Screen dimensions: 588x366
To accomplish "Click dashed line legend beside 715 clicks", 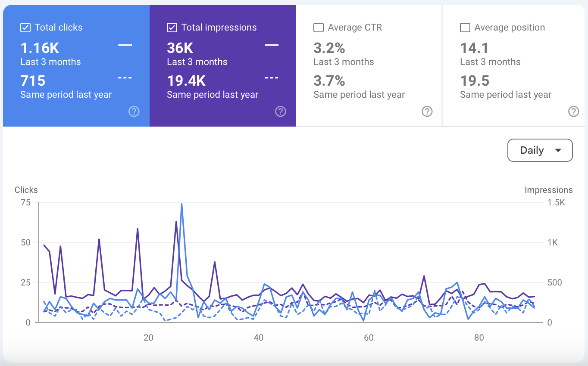I will [x=125, y=78].
